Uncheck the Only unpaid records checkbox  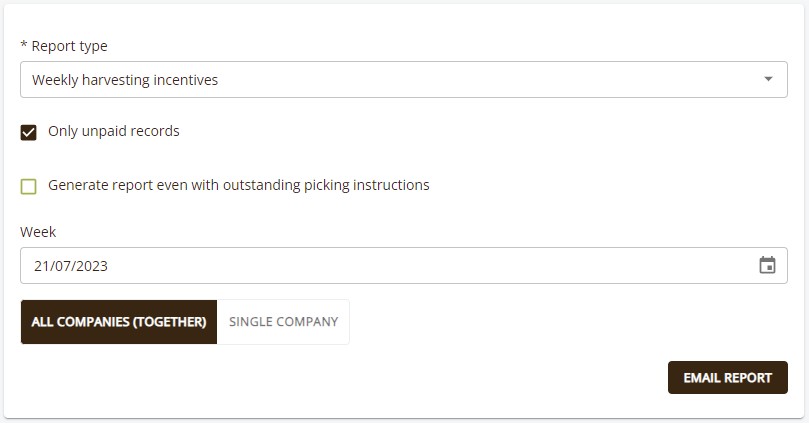[28, 132]
